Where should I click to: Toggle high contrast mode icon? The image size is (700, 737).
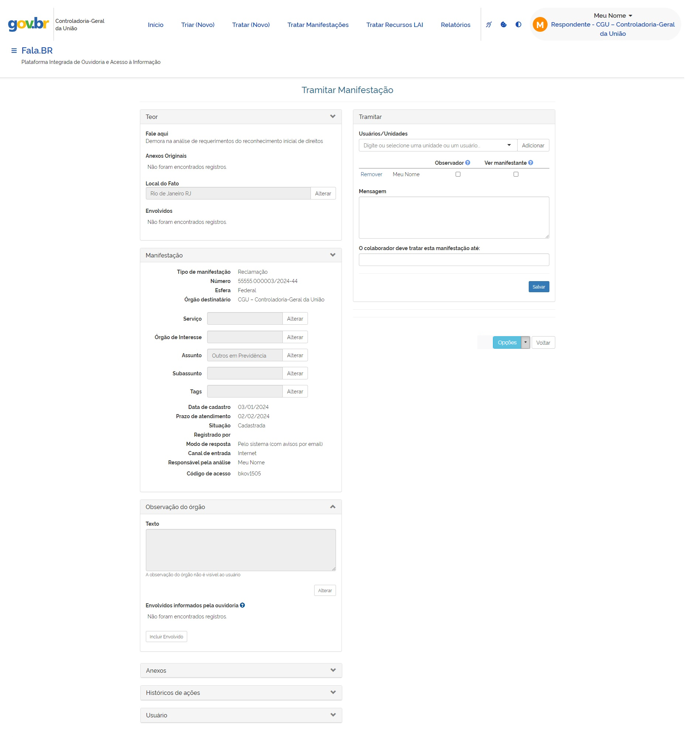point(518,25)
